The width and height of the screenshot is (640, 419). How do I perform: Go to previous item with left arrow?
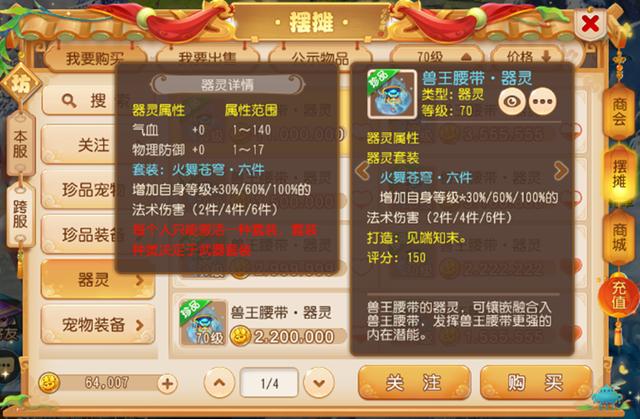pos(362,170)
